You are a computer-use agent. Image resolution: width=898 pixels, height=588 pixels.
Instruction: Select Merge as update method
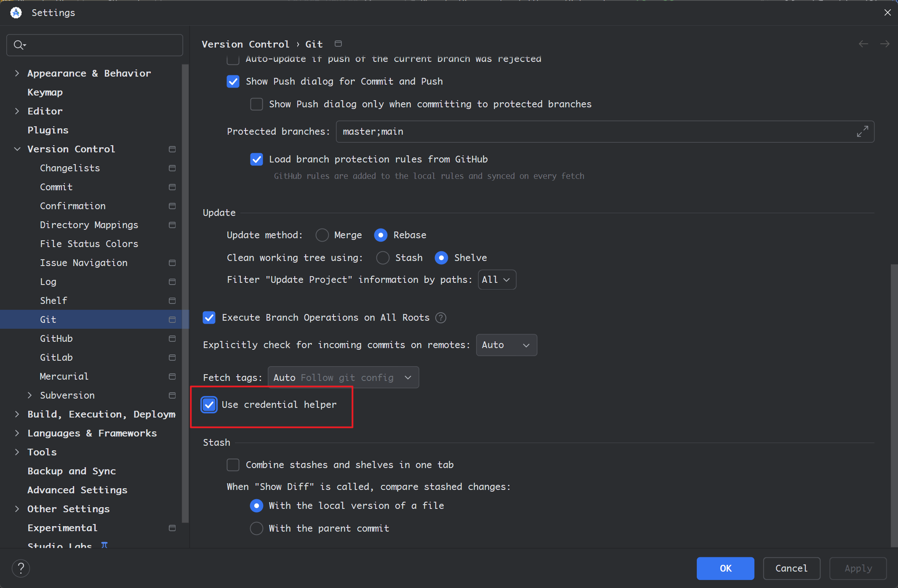(x=322, y=235)
